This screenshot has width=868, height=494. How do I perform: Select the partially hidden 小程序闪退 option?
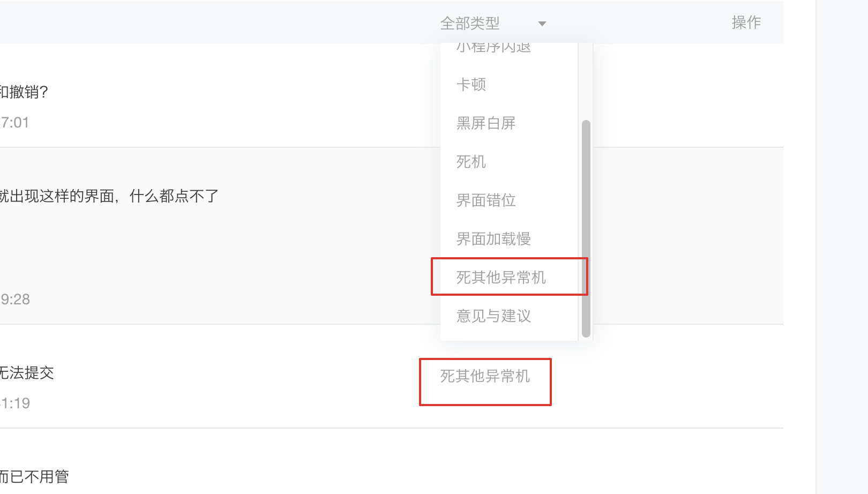pos(493,48)
